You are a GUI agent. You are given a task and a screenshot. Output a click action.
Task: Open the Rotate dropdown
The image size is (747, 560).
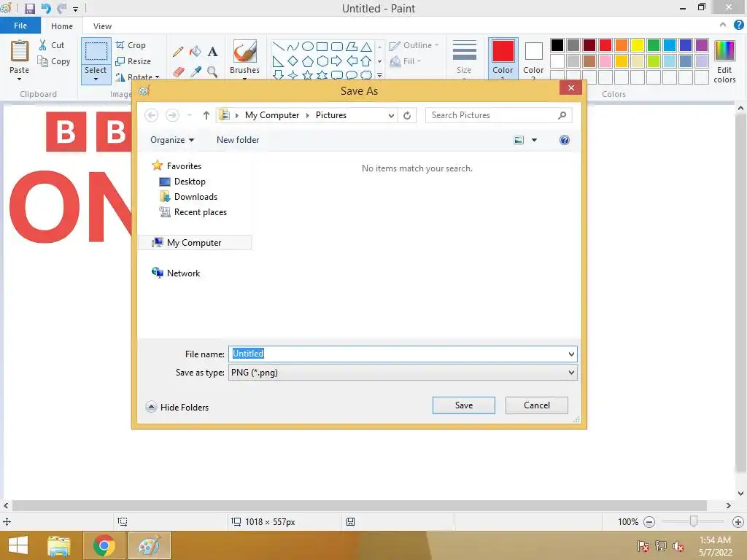click(137, 77)
